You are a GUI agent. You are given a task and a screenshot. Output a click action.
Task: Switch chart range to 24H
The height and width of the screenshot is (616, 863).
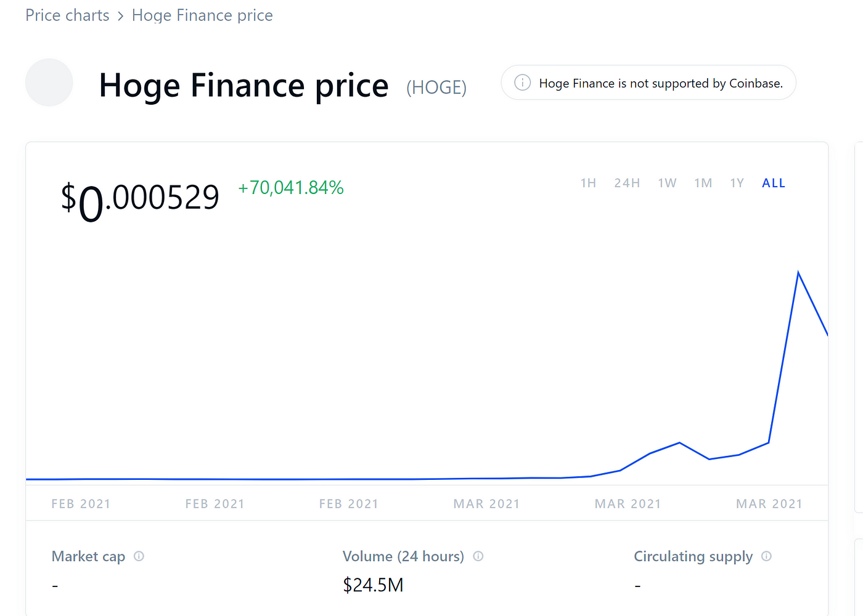627,183
